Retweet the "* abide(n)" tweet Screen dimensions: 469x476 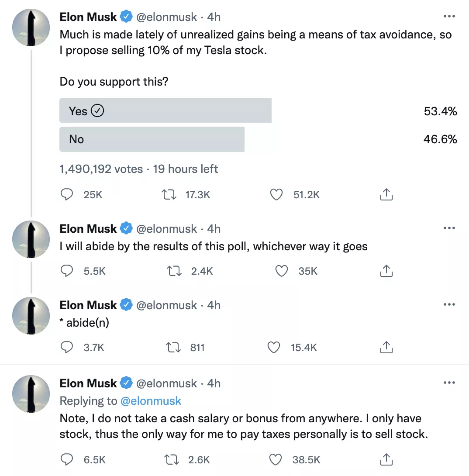click(x=175, y=348)
